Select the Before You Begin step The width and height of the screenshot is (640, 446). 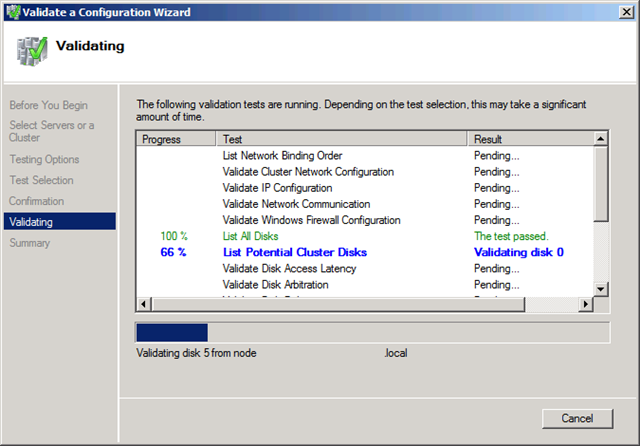(49, 105)
